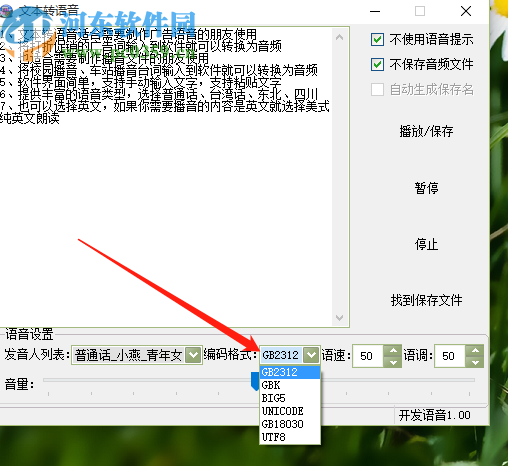This screenshot has width=508, height=466.
Task: Decrease 语调 with the down arrow
Action: (475, 362)
